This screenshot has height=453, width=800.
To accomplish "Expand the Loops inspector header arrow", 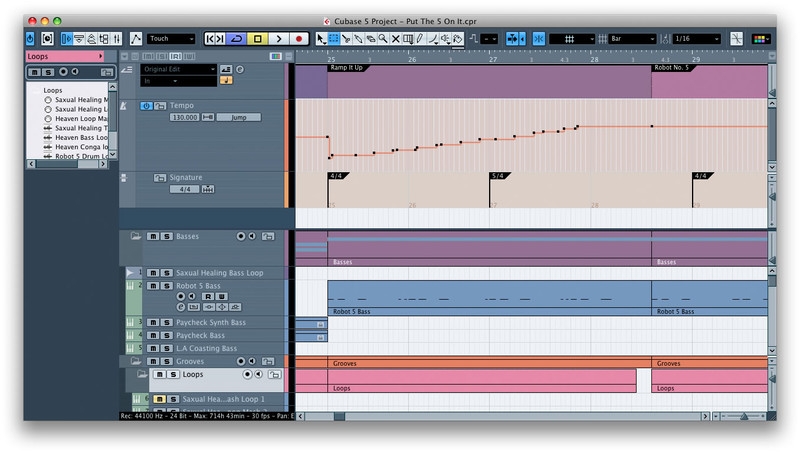I will pos(101,56).
